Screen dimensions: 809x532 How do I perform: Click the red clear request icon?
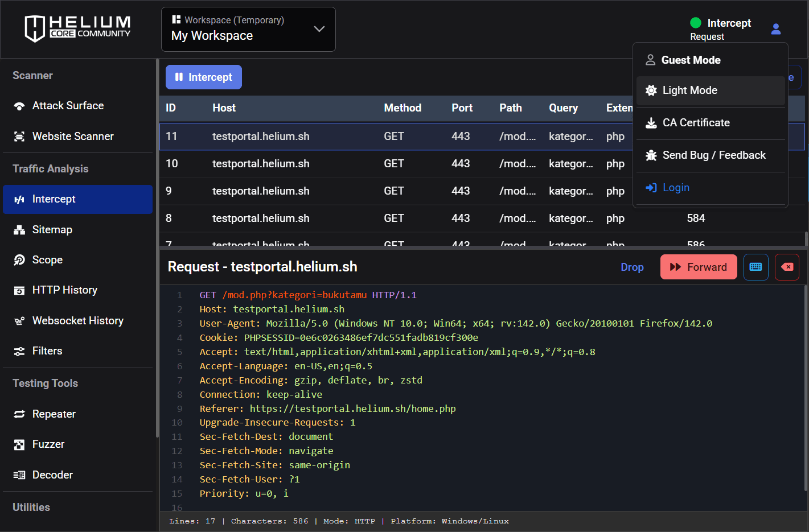(x=787, y=267)
